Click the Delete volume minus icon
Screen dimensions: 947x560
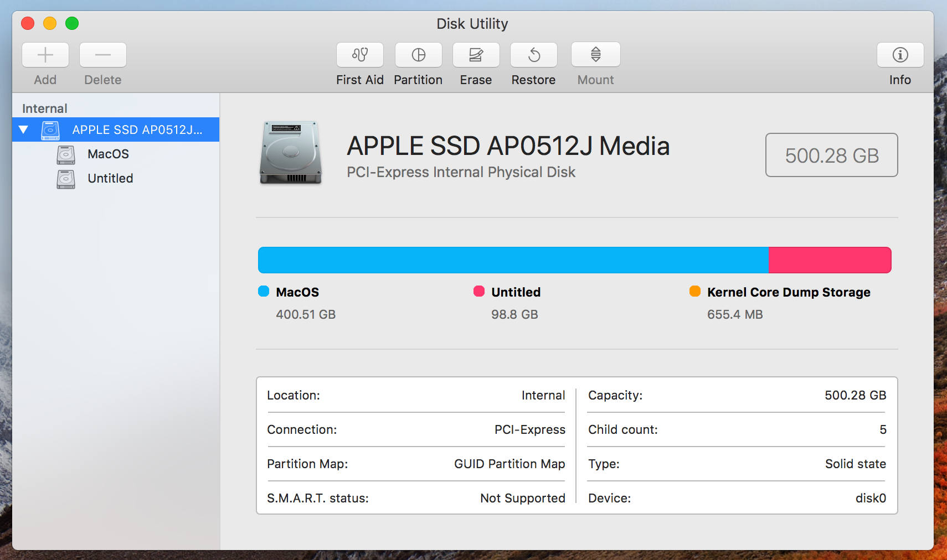103,55
